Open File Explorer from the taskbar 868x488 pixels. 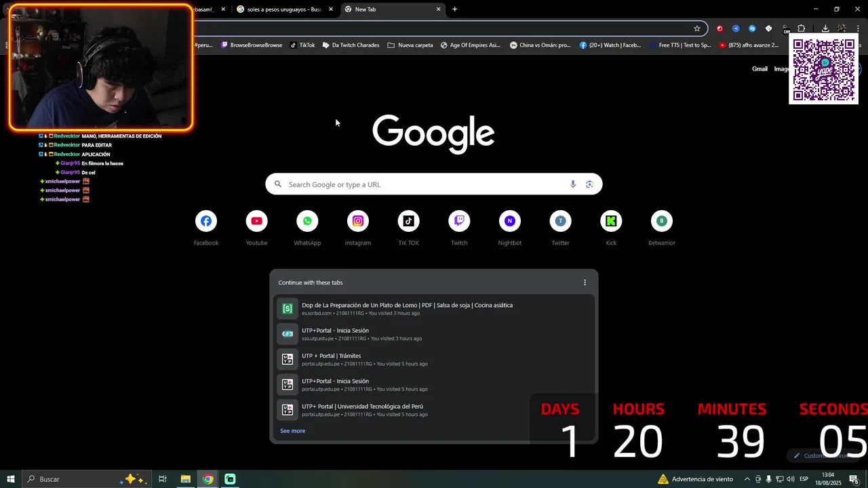click(x=185, y=479)
